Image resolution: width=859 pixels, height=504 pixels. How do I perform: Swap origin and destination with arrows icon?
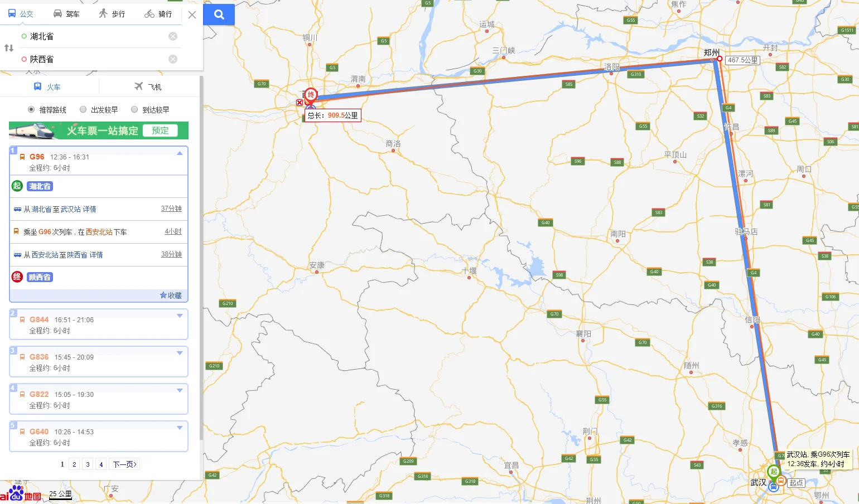coord(9,48)
